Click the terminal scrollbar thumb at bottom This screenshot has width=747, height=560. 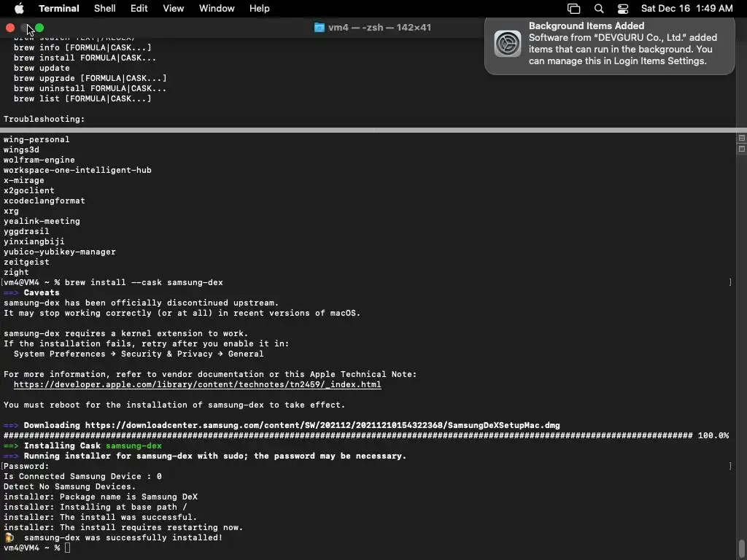point(742,548)
